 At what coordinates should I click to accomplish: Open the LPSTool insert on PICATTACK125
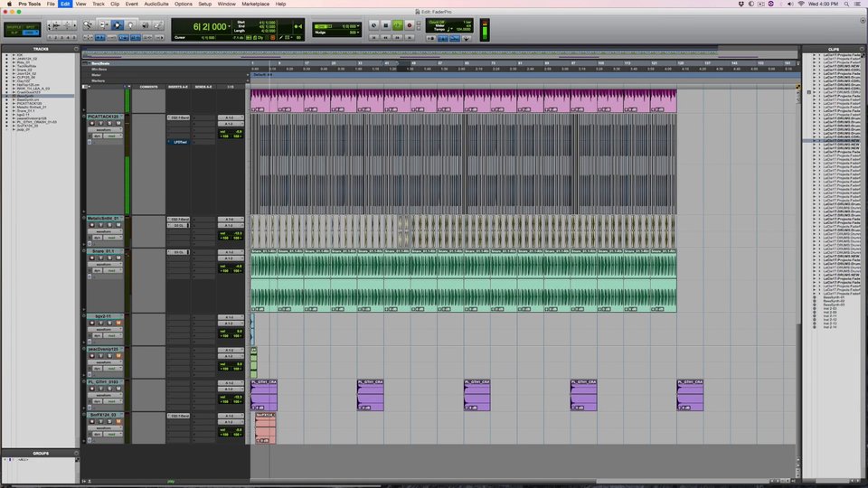[179, 142]
